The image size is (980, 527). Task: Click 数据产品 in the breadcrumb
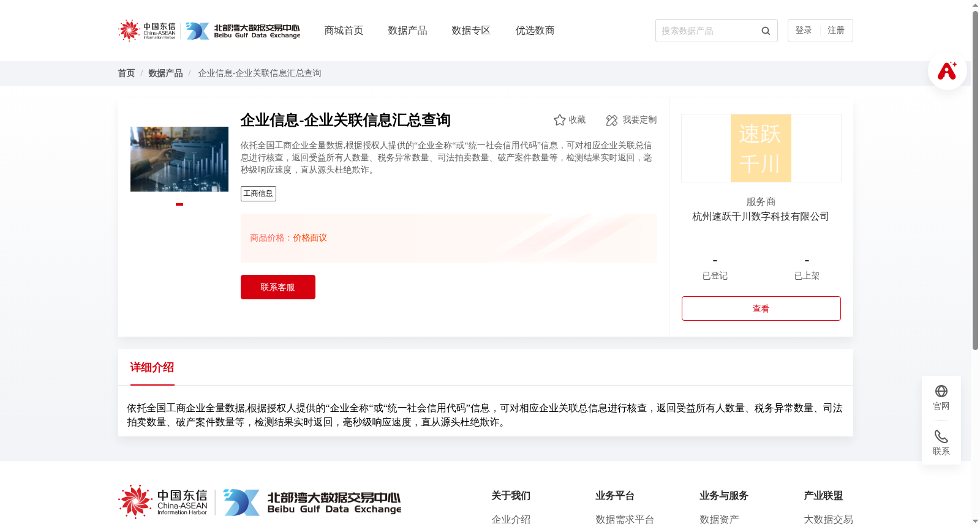(165, 73)
